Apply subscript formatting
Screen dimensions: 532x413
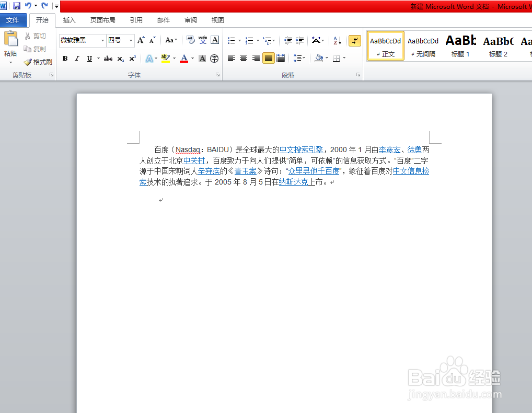pos(120,59)
